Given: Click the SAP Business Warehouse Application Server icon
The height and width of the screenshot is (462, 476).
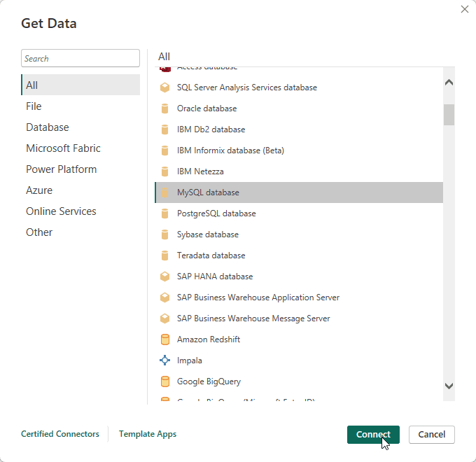Looking at the screenshot, I should (x=164, y=297).
